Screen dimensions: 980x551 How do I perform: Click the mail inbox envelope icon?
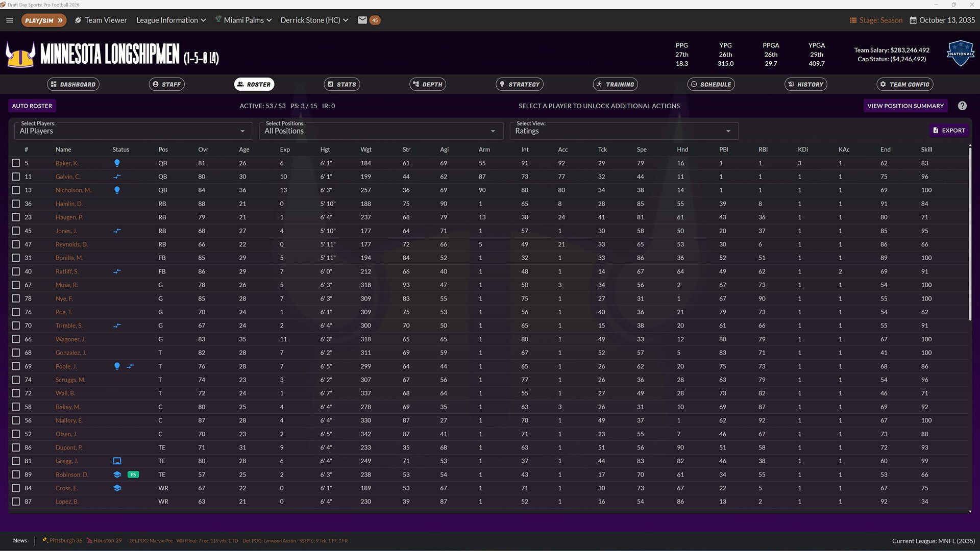pyautogui.click(x=362, y=20)
